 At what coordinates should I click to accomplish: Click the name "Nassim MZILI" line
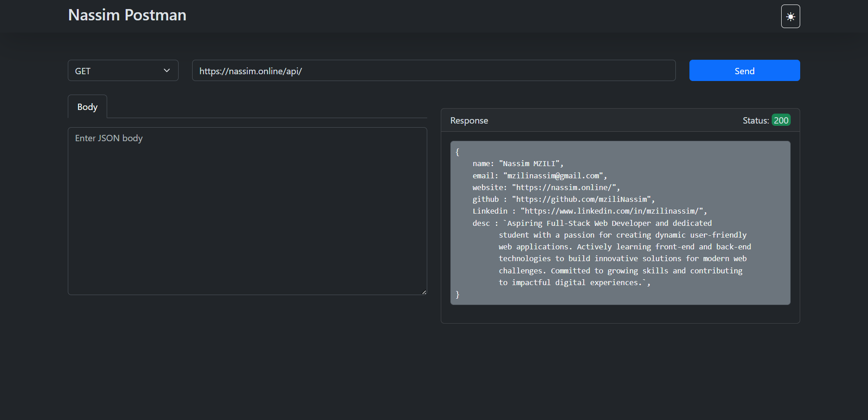(x=518, y=163)
